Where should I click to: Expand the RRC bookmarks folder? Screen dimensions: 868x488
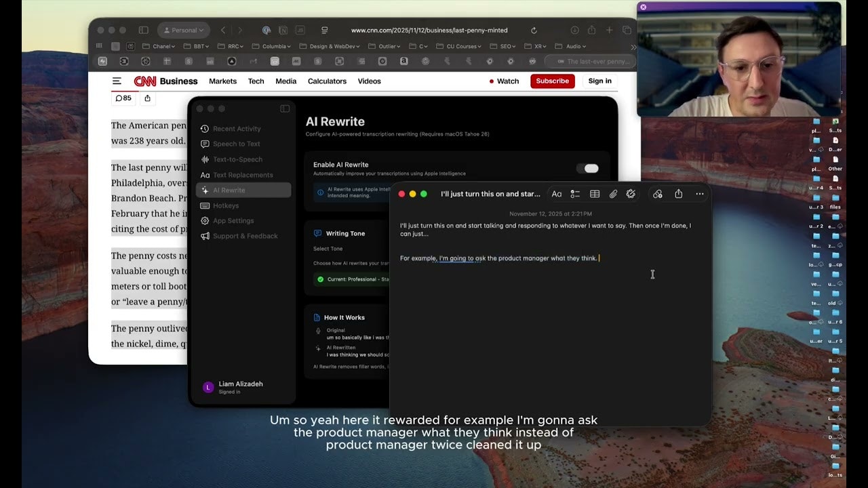pyautogui.click(x=231, y=46)
